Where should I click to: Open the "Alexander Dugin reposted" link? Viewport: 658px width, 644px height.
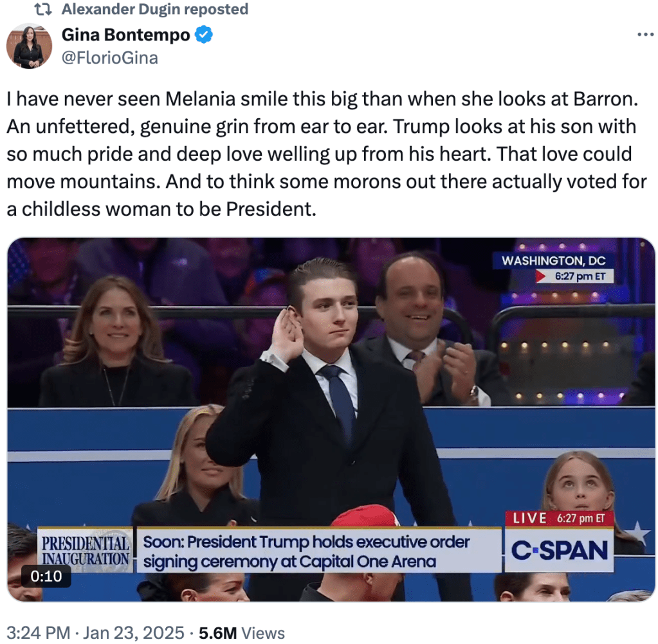154,10
